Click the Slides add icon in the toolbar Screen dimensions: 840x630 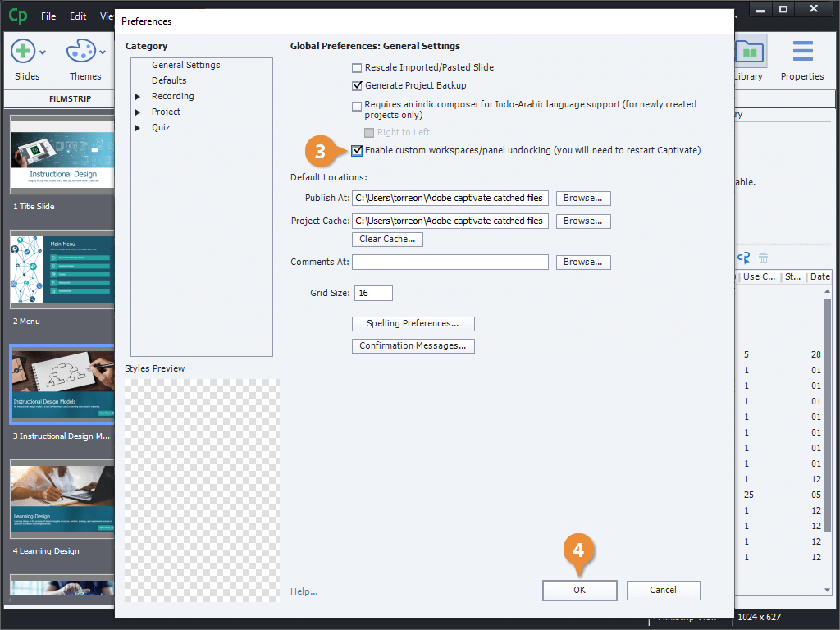click(x=23, y=52)
